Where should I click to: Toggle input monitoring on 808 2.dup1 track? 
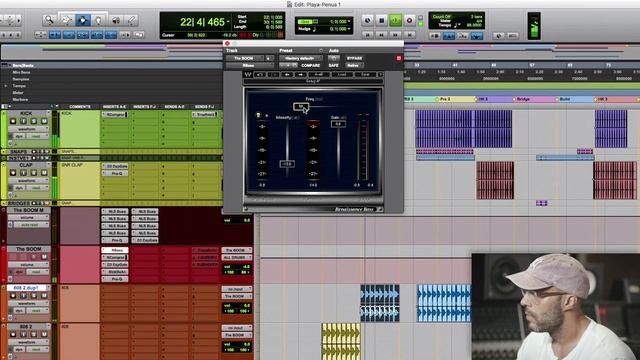23,295
